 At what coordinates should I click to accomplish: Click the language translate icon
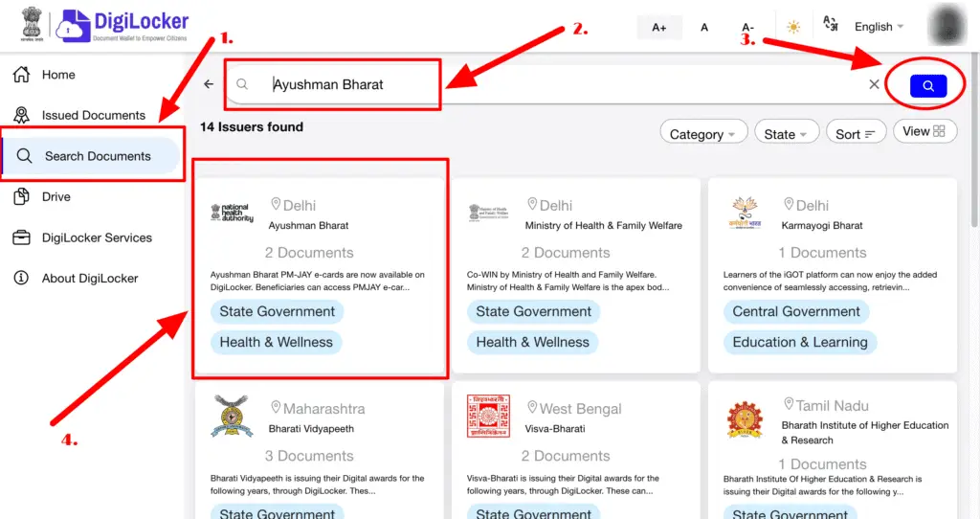[831, 25]
